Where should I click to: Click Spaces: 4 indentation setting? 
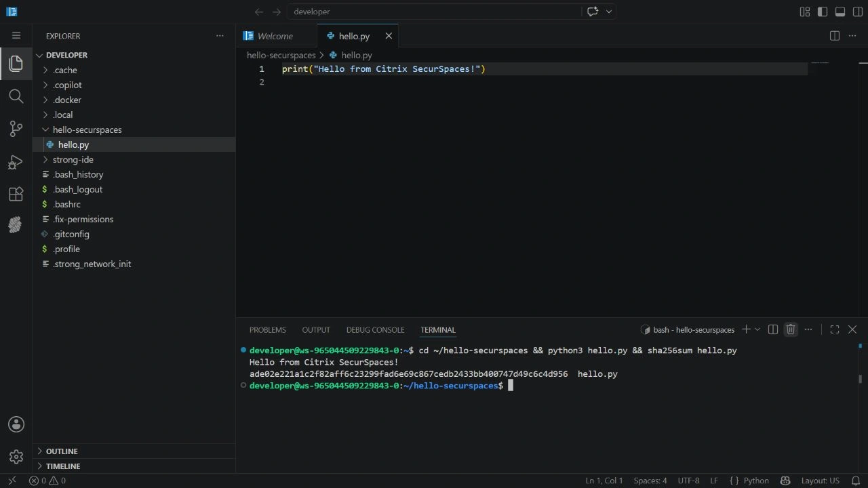(x=650, y=481)
